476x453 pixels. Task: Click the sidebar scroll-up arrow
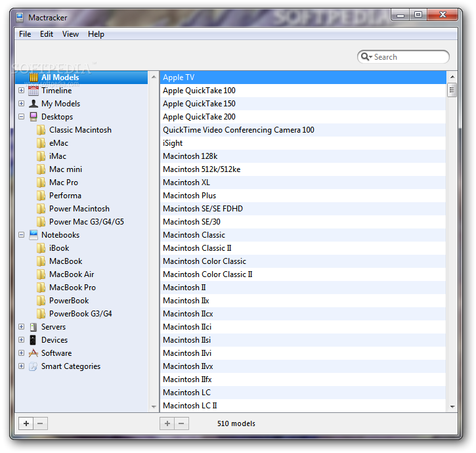(154, 77)
